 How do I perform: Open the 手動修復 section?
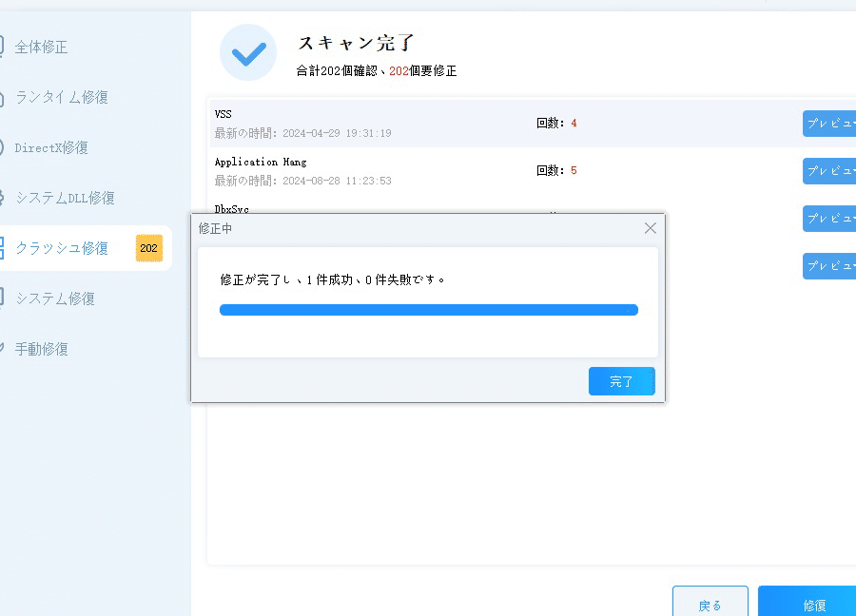pyautogui.click(x=42, y=349)
